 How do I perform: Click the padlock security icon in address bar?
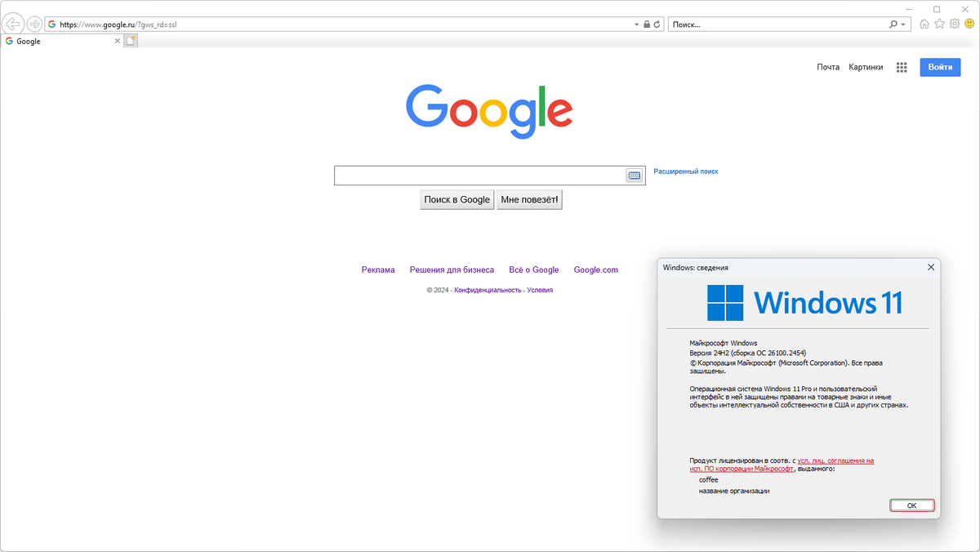647,24
